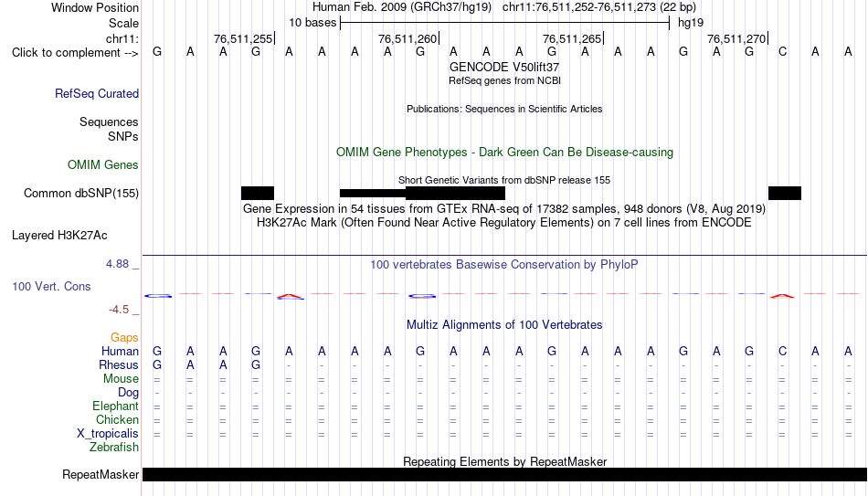Click the dbSNP variant block under 76,511,270
This screenshot has height=496, width=868.
point(785,194)
